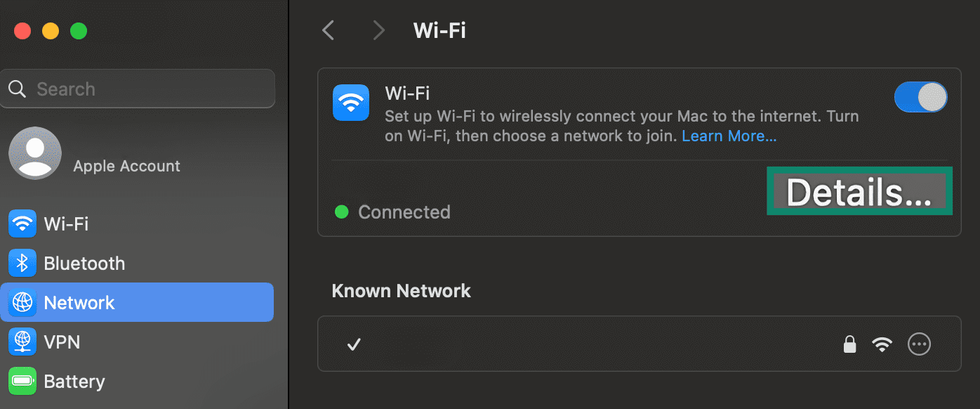The height and width of the screenshot is (409, 980).
Task: Click the checkmark next to the known network
Action: coord(354,344)
